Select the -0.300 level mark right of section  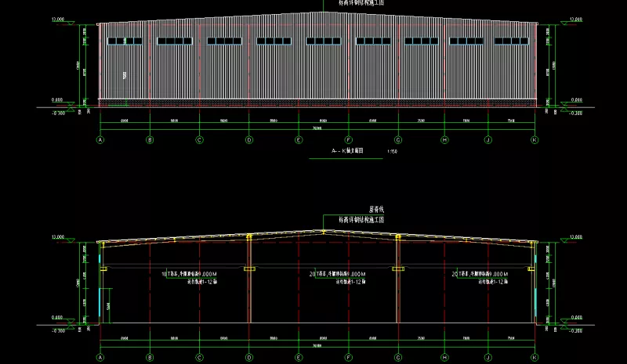coord(576,331)
